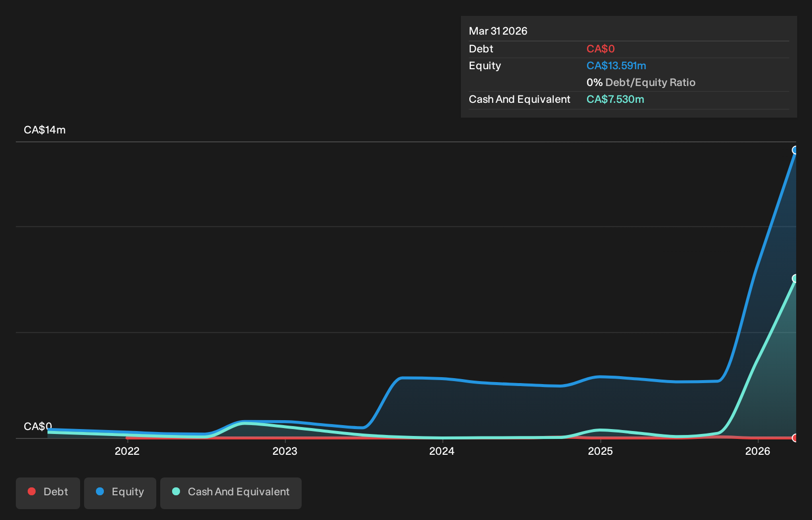Click the teal Cash endpoint marker
Image resolution: width=812 pixels, height=520 pixels.
point(795,279)
